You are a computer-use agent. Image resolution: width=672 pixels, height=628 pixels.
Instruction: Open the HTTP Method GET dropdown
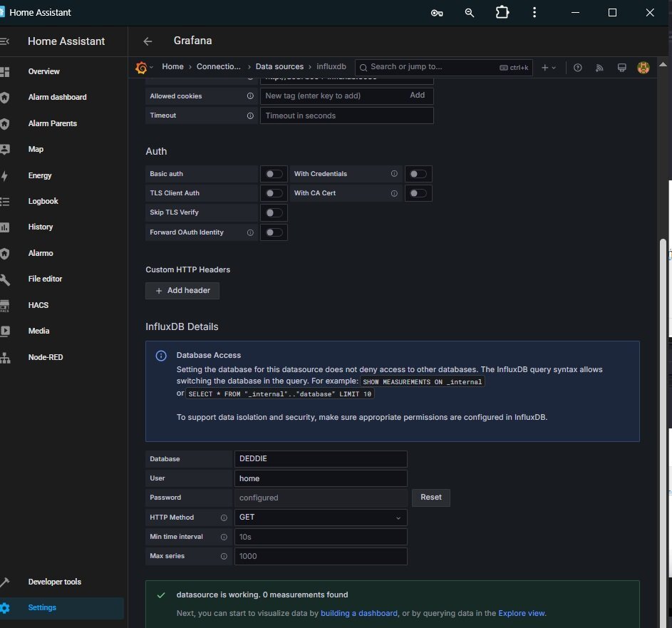321,518
